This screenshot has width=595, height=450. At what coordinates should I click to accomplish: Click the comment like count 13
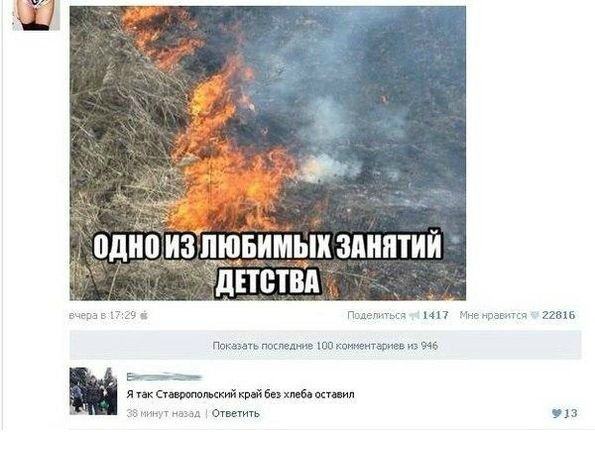571,413
